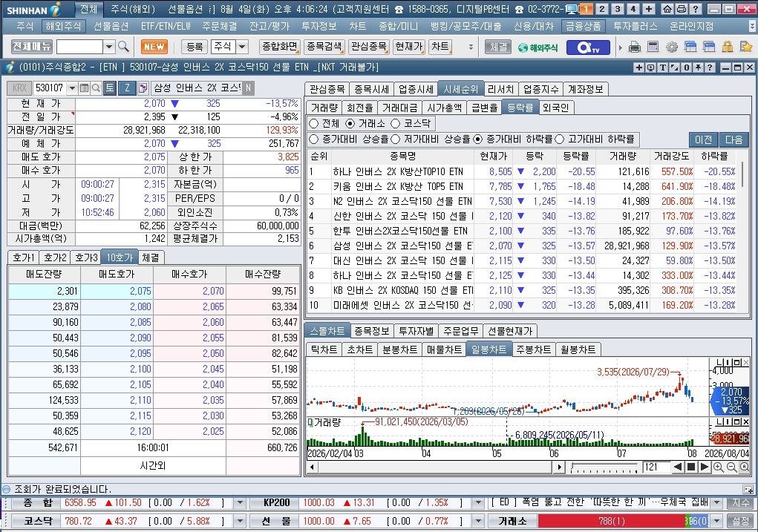This screenshot has width=758, height=532.
Task: Click the title bar printer icon
Action: coord(681,9)
